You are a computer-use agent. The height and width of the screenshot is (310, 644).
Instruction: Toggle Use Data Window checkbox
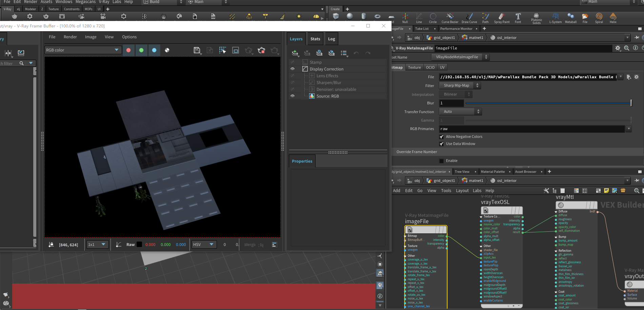pos(441,144)
